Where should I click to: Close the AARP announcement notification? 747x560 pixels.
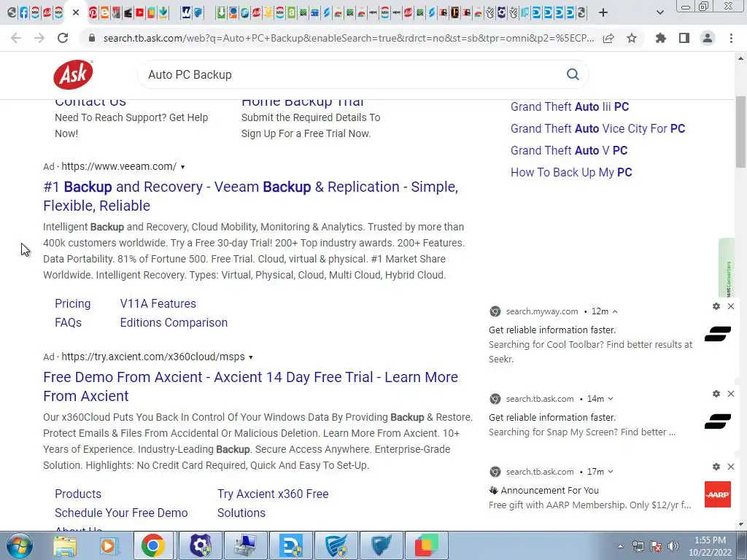point(731,467)
